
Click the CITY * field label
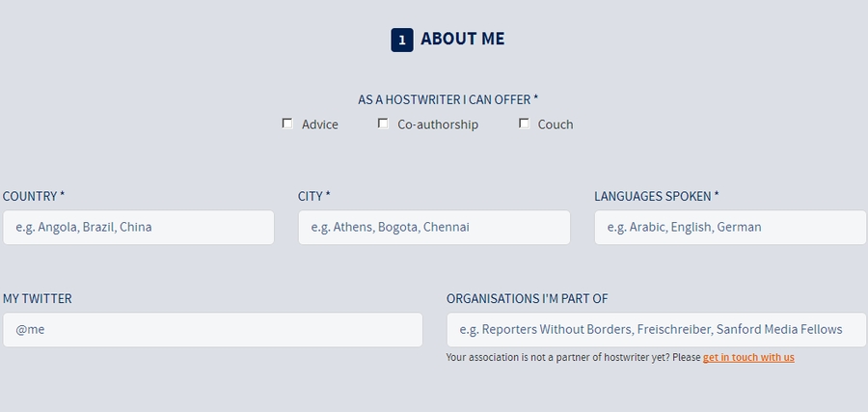coord(313,196)
